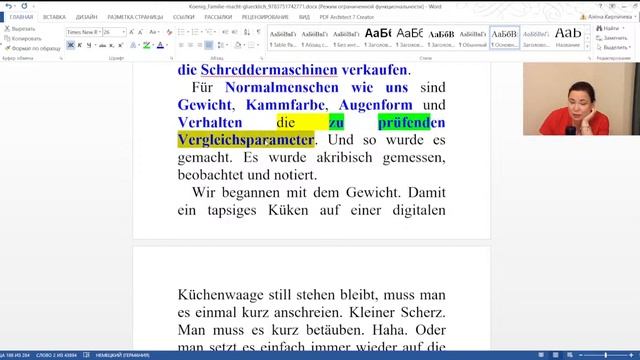Viewport: 640px width, 360px height.
Task: Apply the Название style from gallery
Action: [x=568, y=38]
